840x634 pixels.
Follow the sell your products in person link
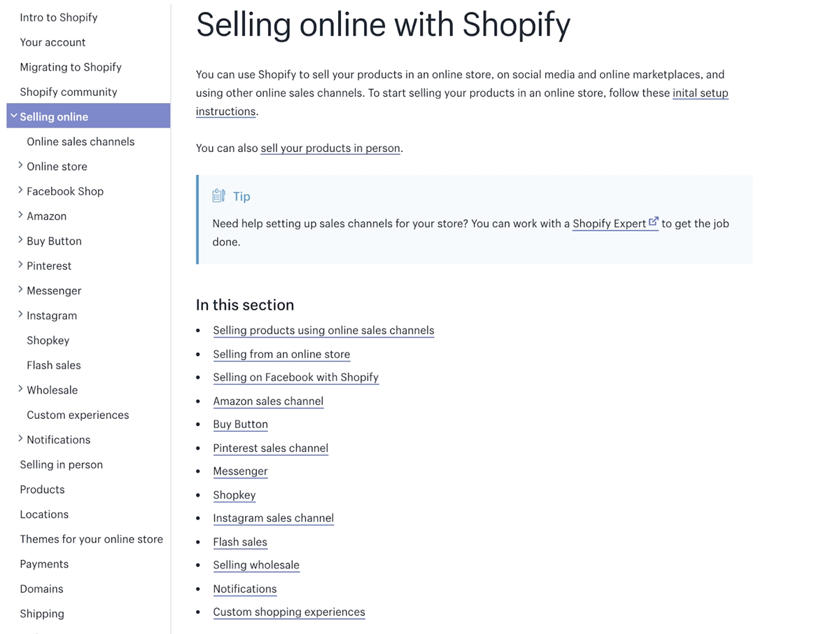tap(330, 149)
